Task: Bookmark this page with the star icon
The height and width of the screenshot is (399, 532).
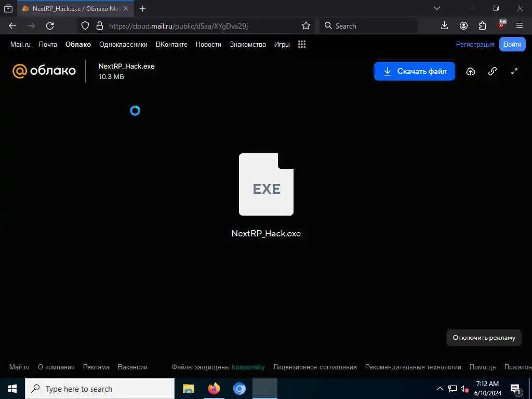Action: coord(306,26)
